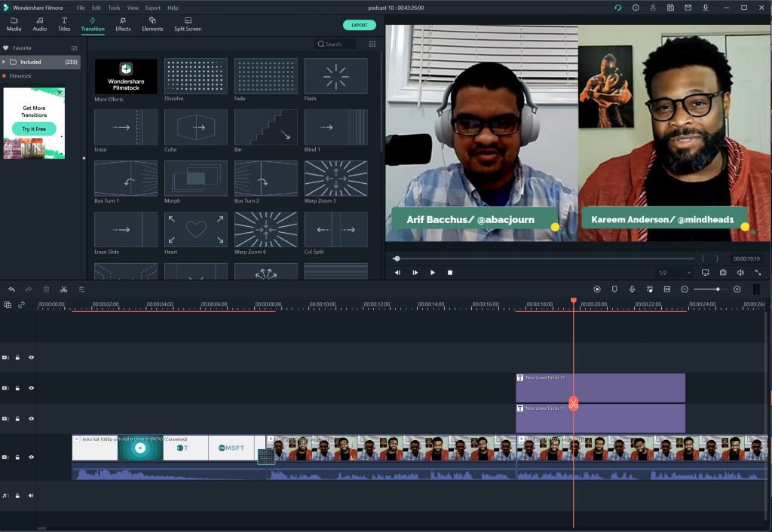Take a snapshot with the preview camera icon
The width and height of the screenshot is (772, 532).
[x=723, y=272]
